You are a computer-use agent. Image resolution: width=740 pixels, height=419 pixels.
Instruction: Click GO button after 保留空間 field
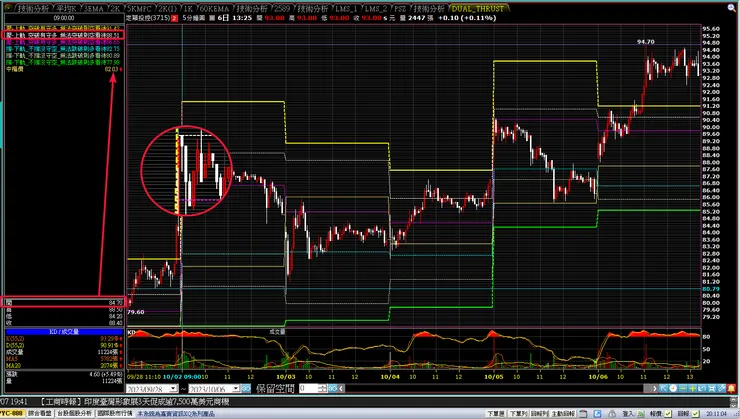click(333, 388)
